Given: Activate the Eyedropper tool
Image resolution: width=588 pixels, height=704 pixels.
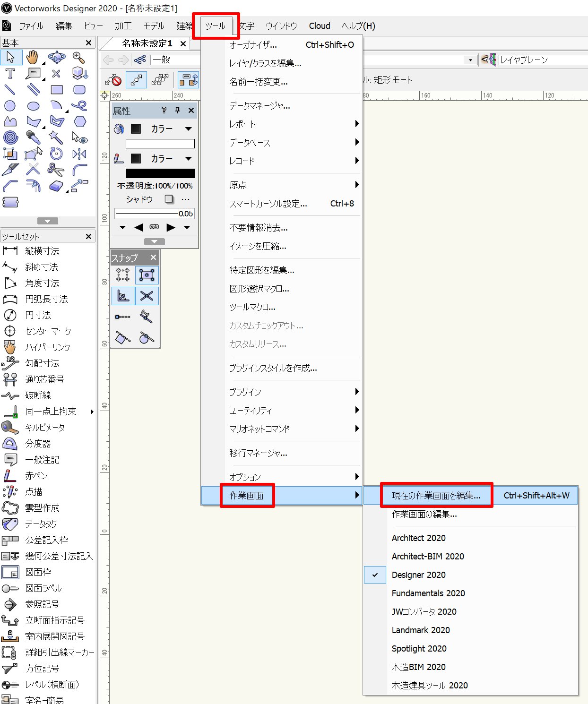Looking at the screenshot, I should coord(33,137).
